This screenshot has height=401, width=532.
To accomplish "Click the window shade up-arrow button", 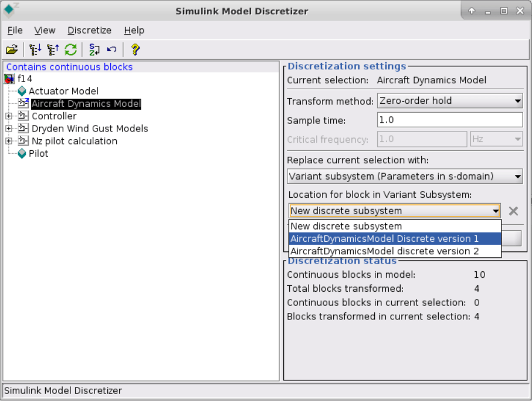I will pyautogui.click(x=472, y=11).
